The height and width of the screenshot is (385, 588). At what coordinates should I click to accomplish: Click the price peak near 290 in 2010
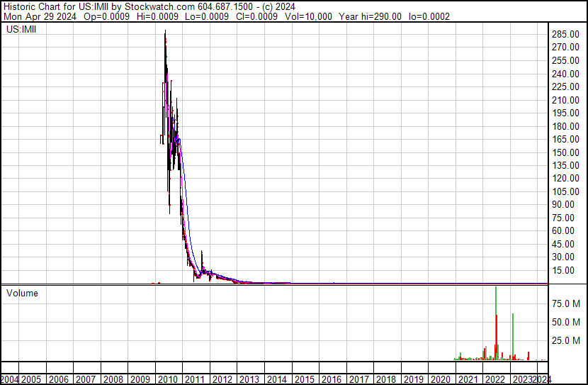[x=165, y=33]
